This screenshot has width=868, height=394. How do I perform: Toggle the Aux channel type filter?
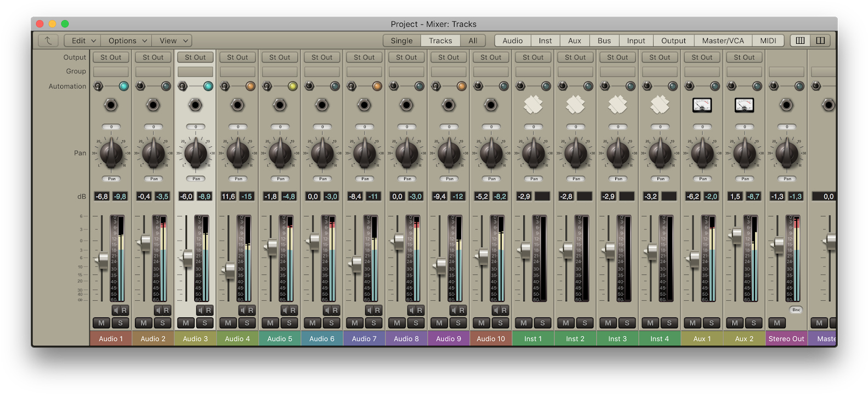tap(575, 41)
